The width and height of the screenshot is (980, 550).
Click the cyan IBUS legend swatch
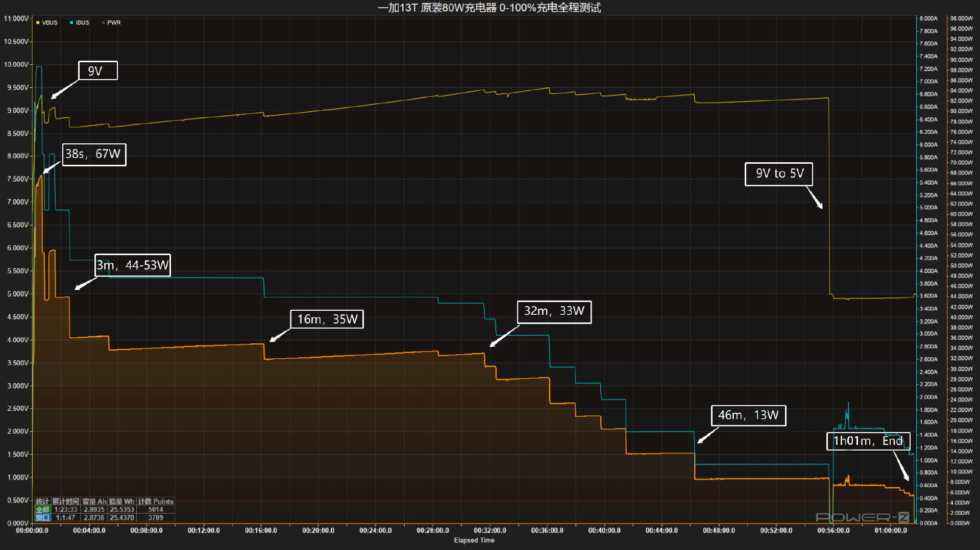click(71, 22)
